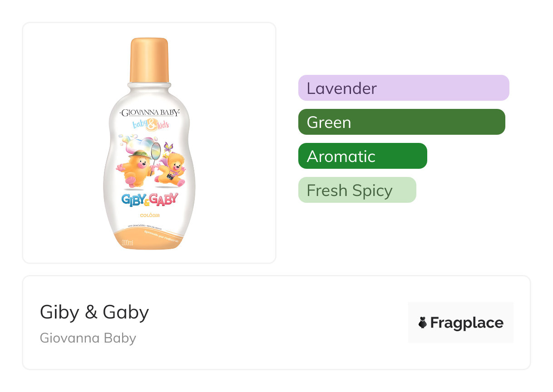The width and height of the screenshot is (553, 392).
Task: Choose the Fresh Spicy accord bar
Action: point(357,190)
